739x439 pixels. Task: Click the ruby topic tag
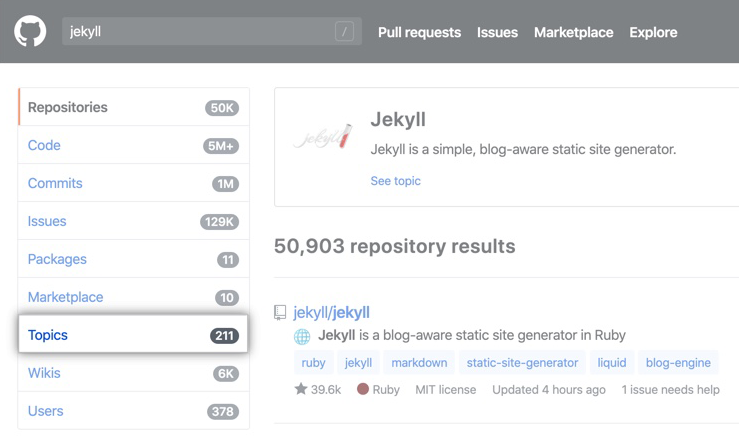313,363
